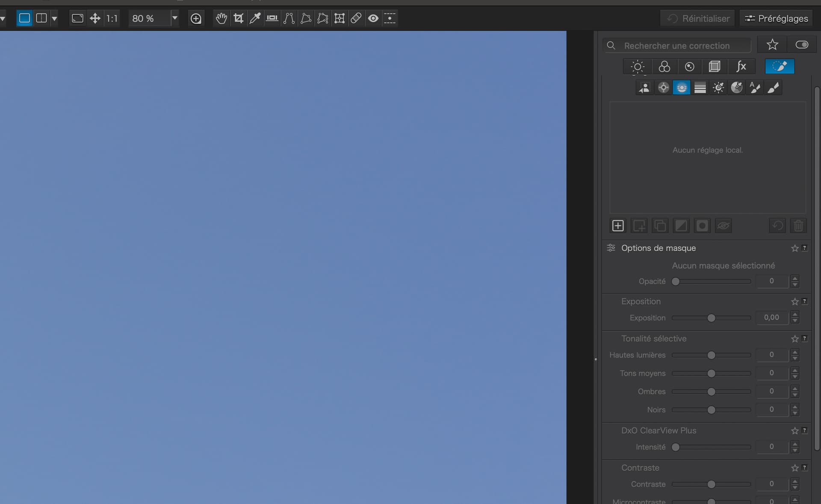Choose the Control Line local adjustment

pyautogui.click(x=682, y=88)
